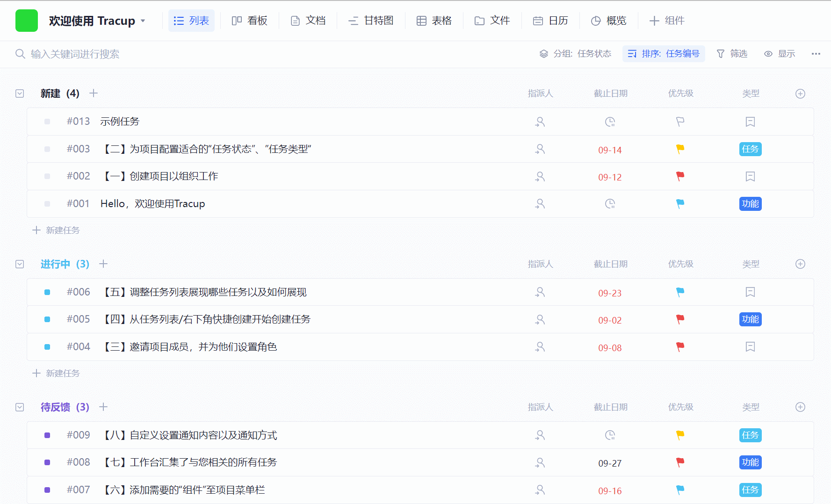The height and width of the screenshot is (504, 831).
Task: Click yellow priority flag on task #009
Action: [x=680, y=435]
